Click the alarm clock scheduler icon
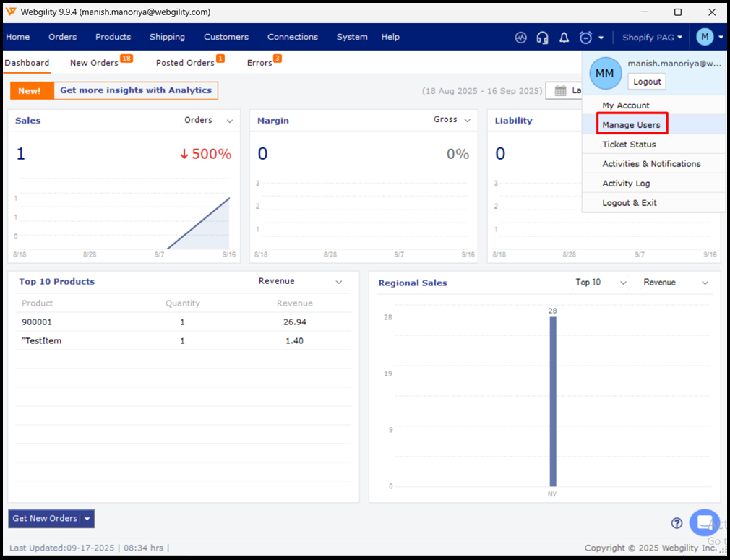This screenshot has width=730, height=560. 585,38
